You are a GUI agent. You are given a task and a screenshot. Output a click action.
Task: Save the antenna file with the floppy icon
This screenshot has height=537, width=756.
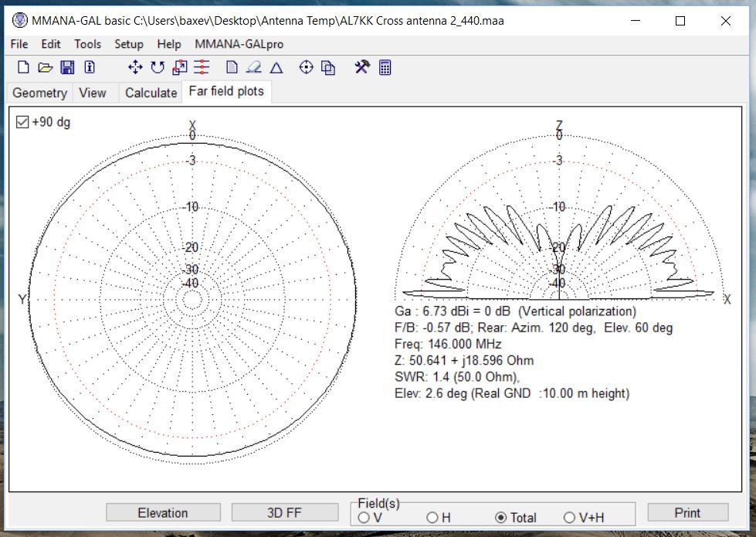(67, 67)
